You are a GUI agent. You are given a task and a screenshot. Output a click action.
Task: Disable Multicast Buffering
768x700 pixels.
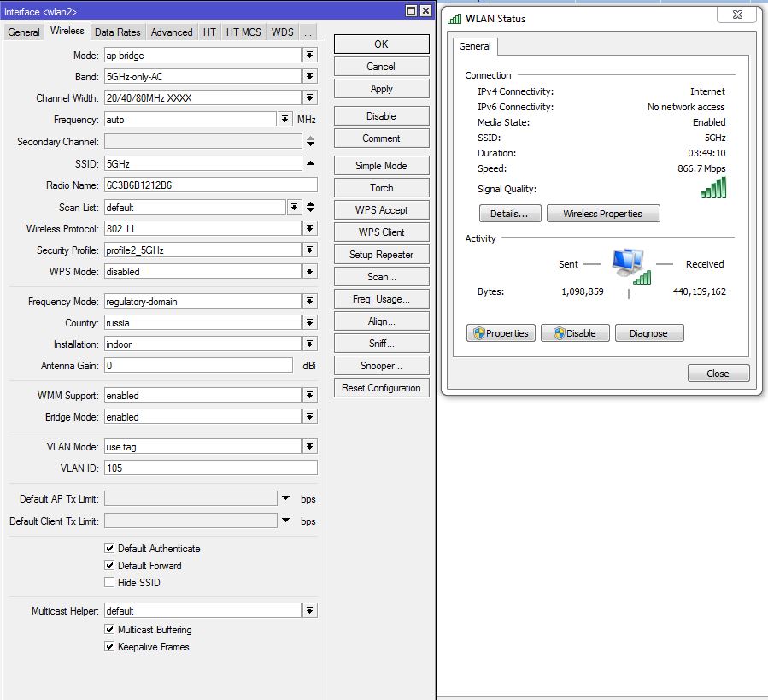pos(109,629)
